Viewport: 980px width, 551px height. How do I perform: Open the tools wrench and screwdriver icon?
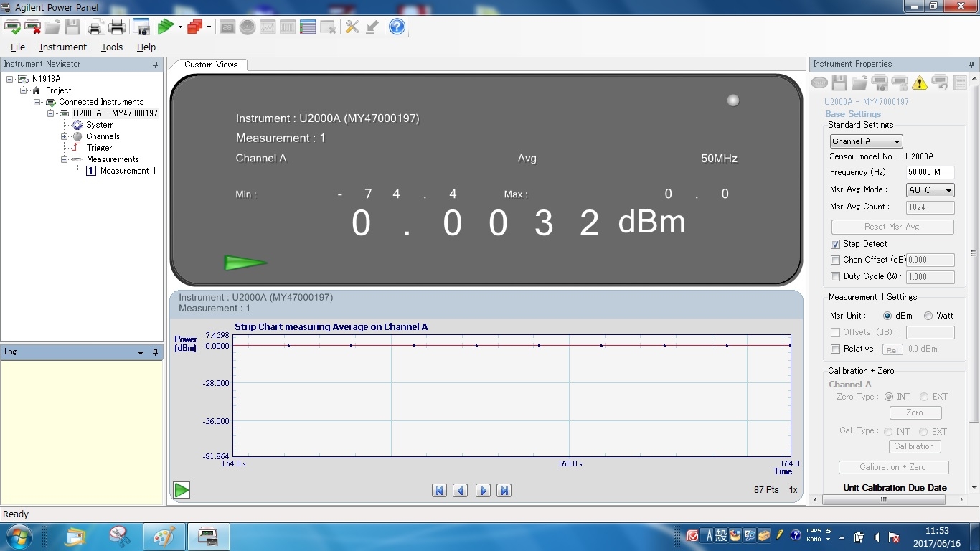[x=352, y=27]
